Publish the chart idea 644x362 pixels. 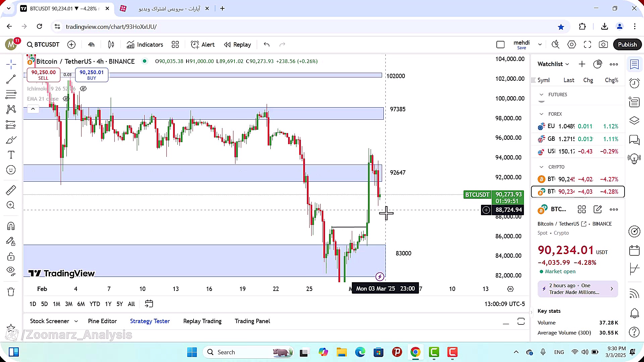pos(627,45)
